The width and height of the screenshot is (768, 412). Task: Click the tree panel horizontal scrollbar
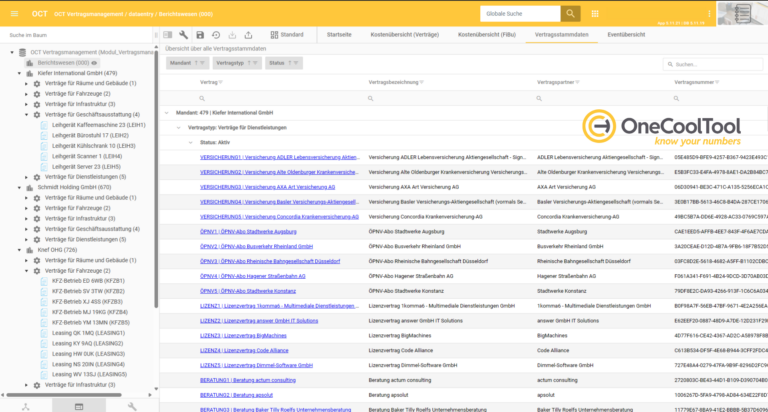pos(64,395)
